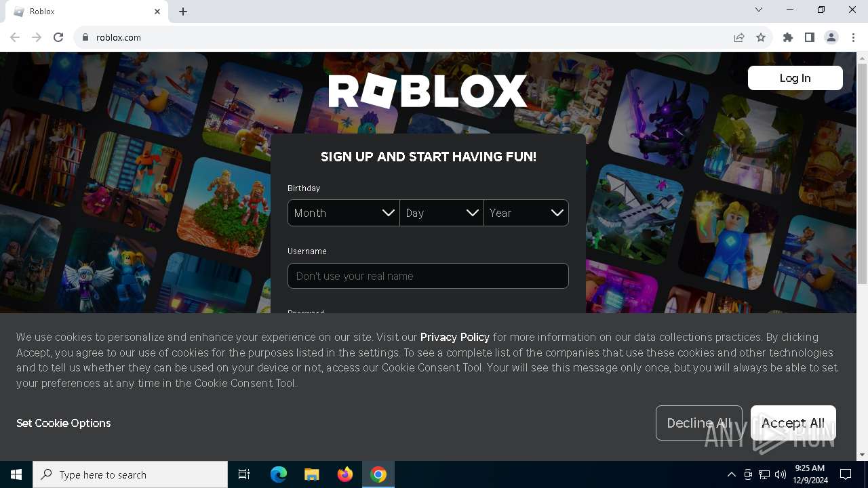Open the birthday Year dropdown
868x488 pixels.
(x=526, y=213)
